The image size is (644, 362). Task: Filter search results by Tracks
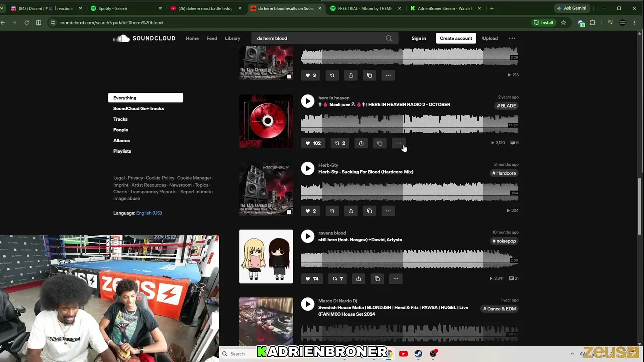[x=120, y=119]
